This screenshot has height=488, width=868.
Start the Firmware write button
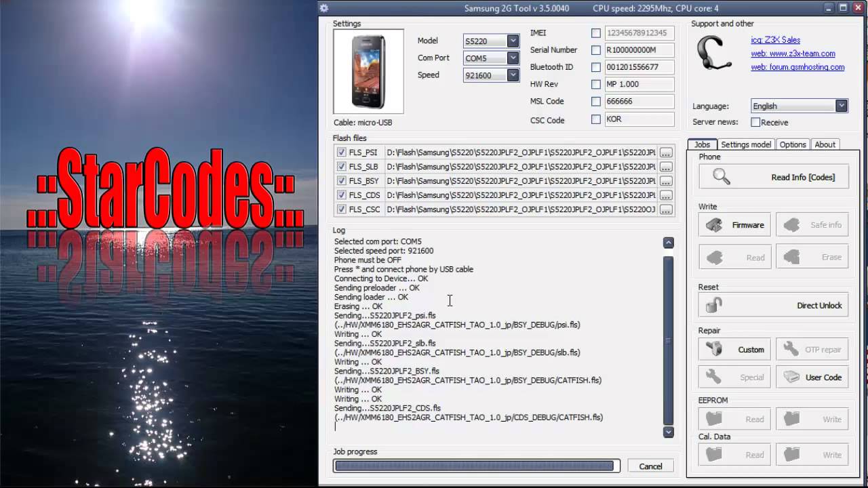point(735,225)
